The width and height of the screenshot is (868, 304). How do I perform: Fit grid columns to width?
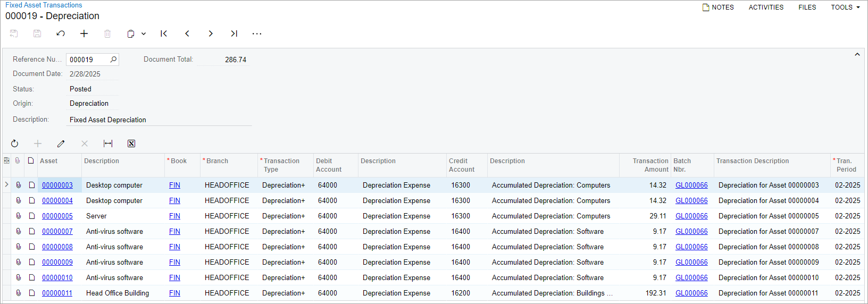(108, 143)
